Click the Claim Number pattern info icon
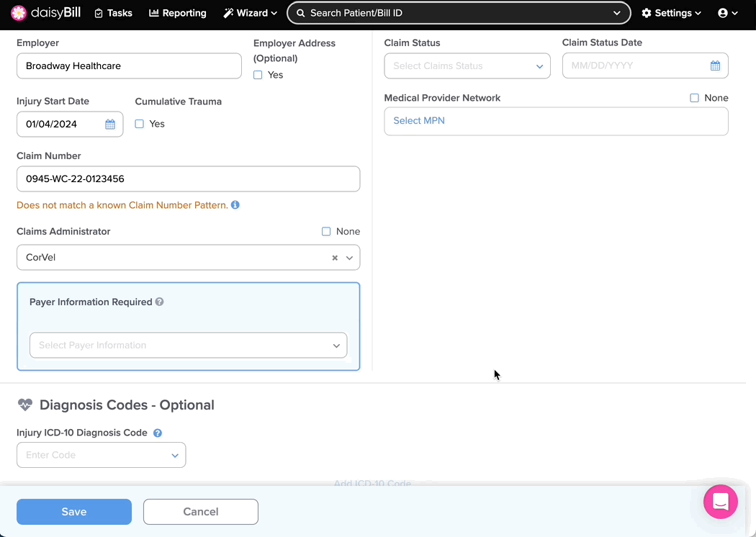 (235, 205)
